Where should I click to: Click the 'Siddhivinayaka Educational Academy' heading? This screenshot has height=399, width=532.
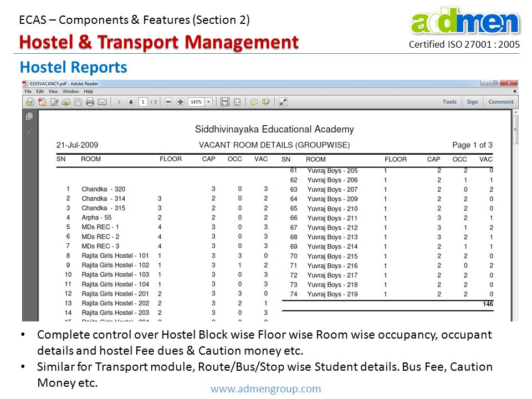274,129
